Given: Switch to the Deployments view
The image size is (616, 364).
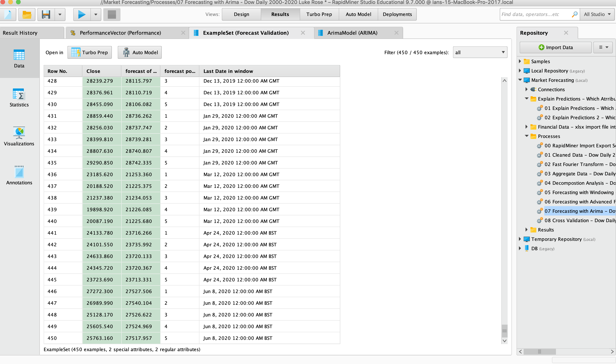Looking at the screenshot, I should pyautogui.click(x=397, y=14).
